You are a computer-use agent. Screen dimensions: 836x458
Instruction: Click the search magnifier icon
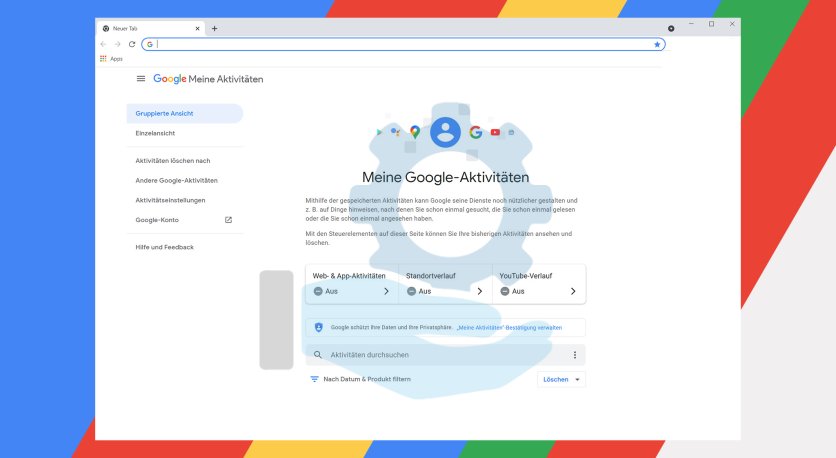pyautogui.click(x=318, y=355)
